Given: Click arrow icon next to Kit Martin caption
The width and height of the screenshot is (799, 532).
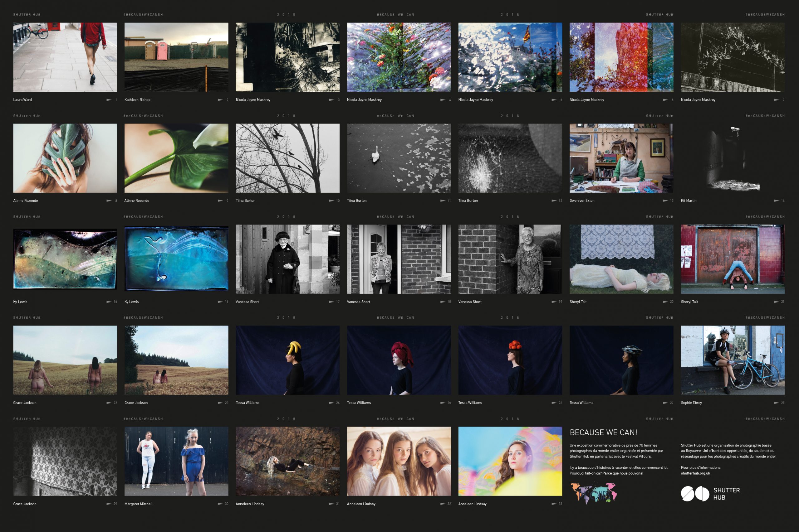Looking at the screenshot, I should pyautogui.click(x=776, y=201).
